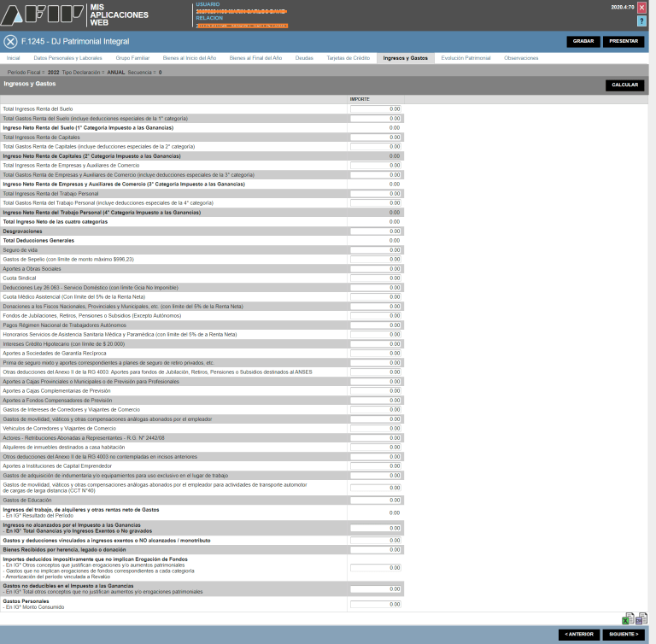Close the F.1245 form with X icon
656x644 pixels.
coord(10,42)
